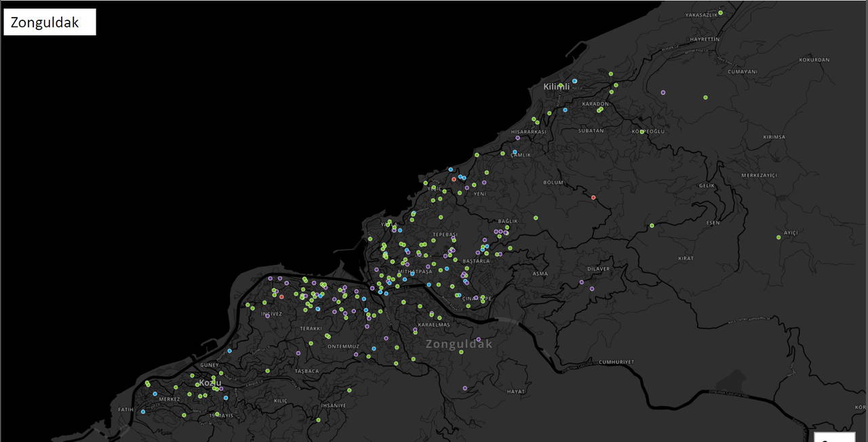Click the large Zonguldak city map label
Viewport: 868px width, 442px height.
click(x=458, y=344)
